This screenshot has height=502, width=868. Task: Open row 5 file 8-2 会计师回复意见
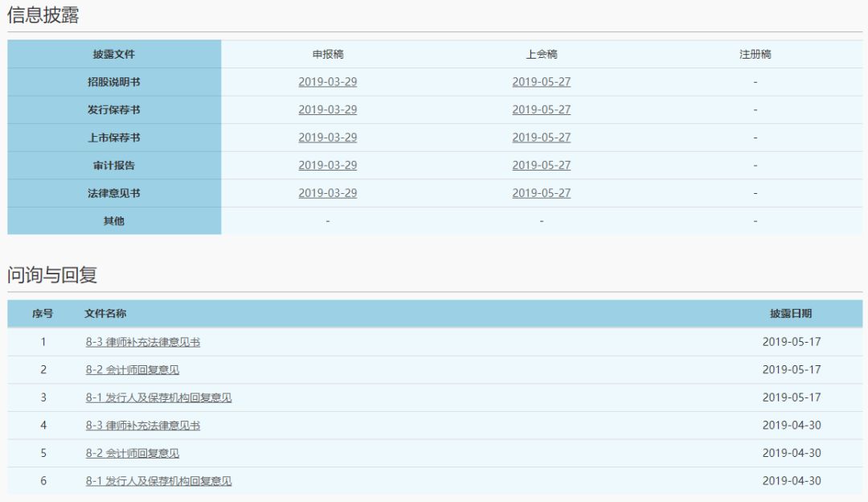tap(133, 453)
